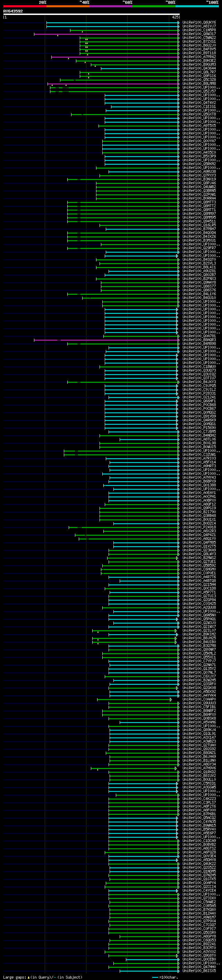Image resolution: width=222 pixels, height=980 pixels.
Task: Open hit UniRef100_Q43644
Action: pos(199,68)
